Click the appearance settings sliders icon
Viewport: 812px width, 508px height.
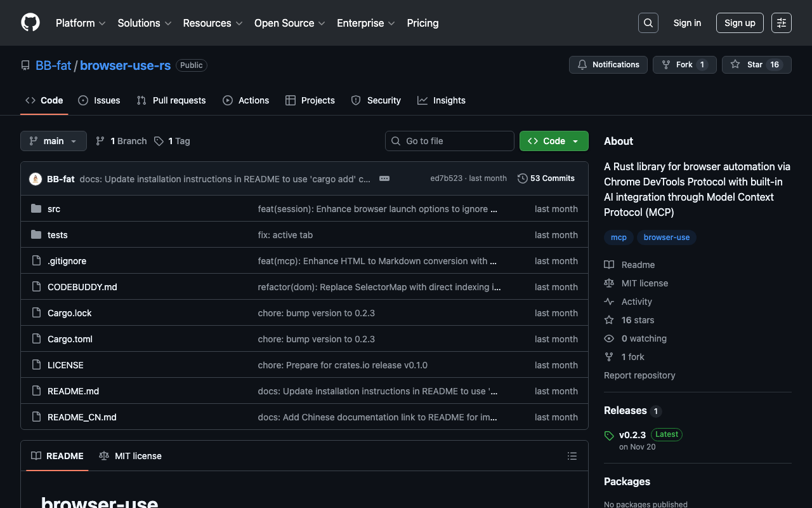[x=781, y=23]
